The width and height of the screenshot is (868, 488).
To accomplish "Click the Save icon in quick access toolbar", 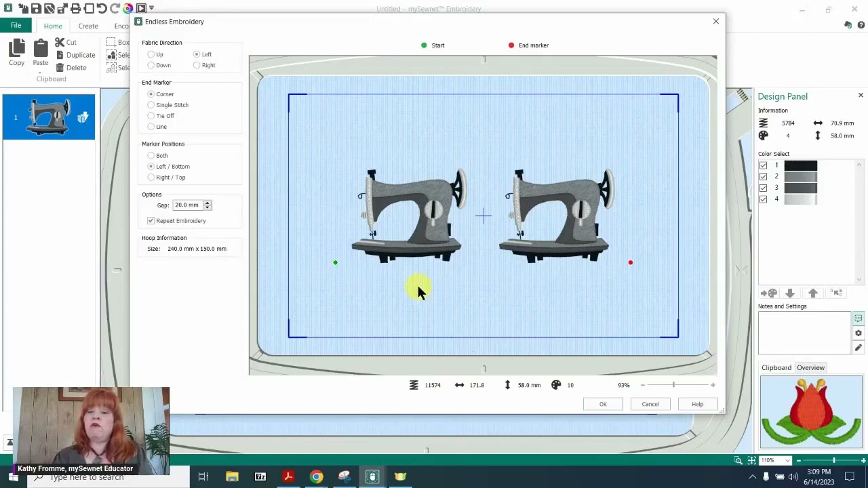I will (36, 9).
